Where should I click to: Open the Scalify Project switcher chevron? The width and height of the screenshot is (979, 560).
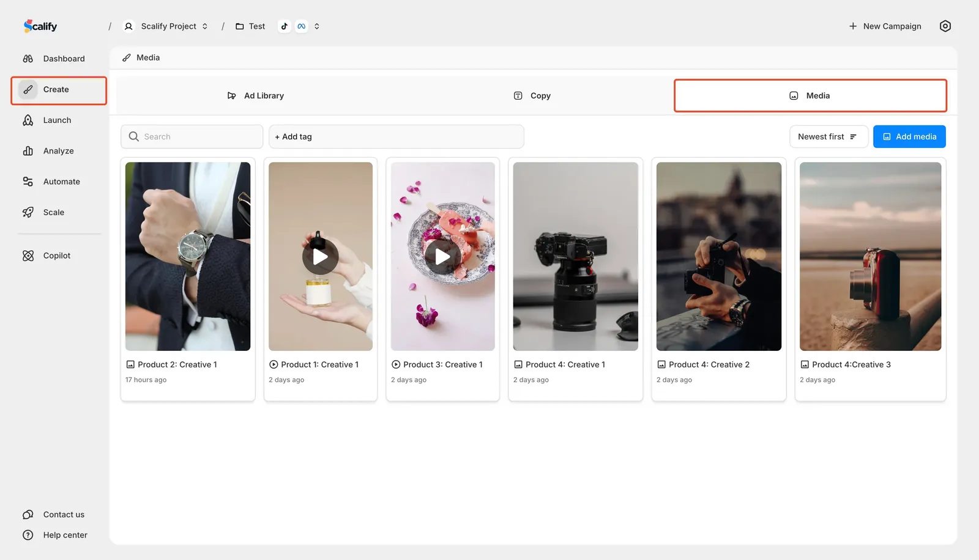[x=206, y=26]
